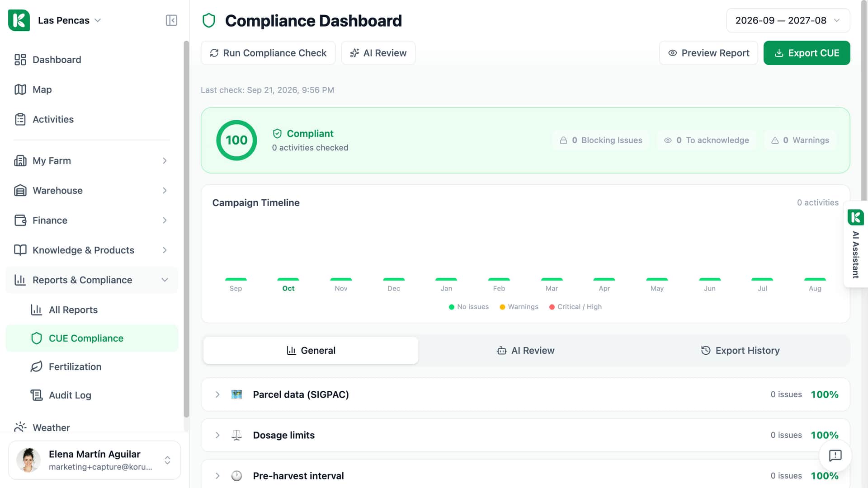Open the Map page
The width and height of the screenshot is (868, 488).
click(91, 89)
